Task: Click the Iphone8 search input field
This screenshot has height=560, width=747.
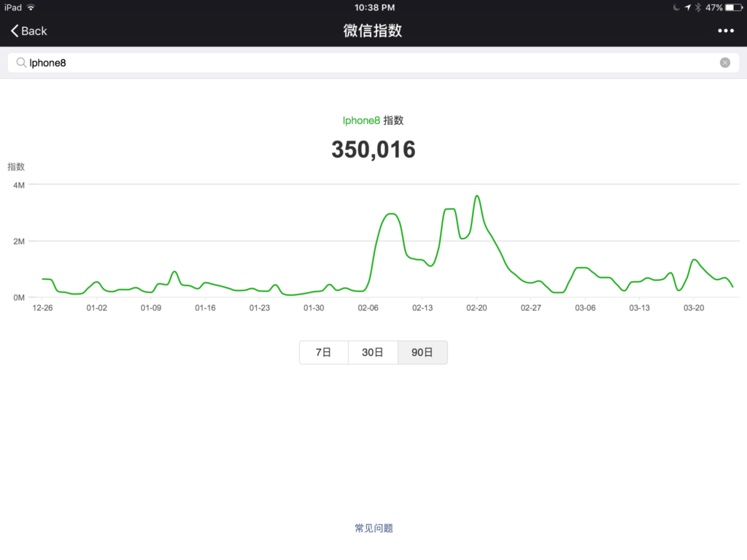Action: (365, 63)
